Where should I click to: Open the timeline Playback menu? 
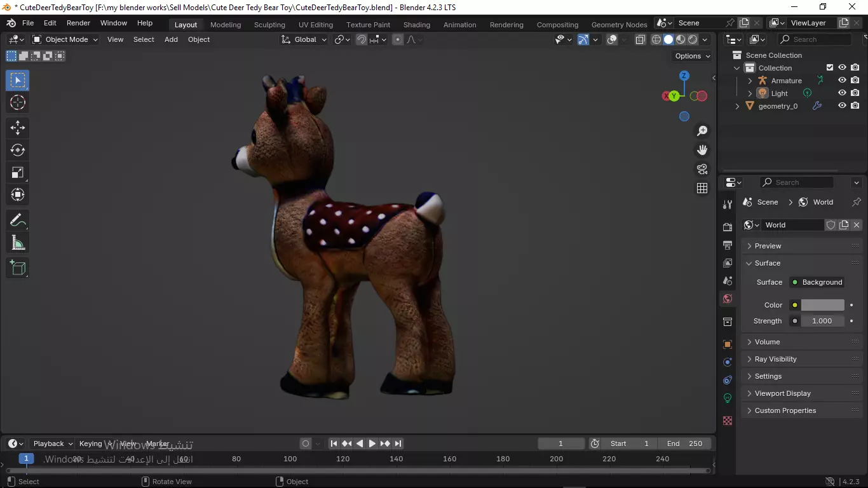[53, 444]
